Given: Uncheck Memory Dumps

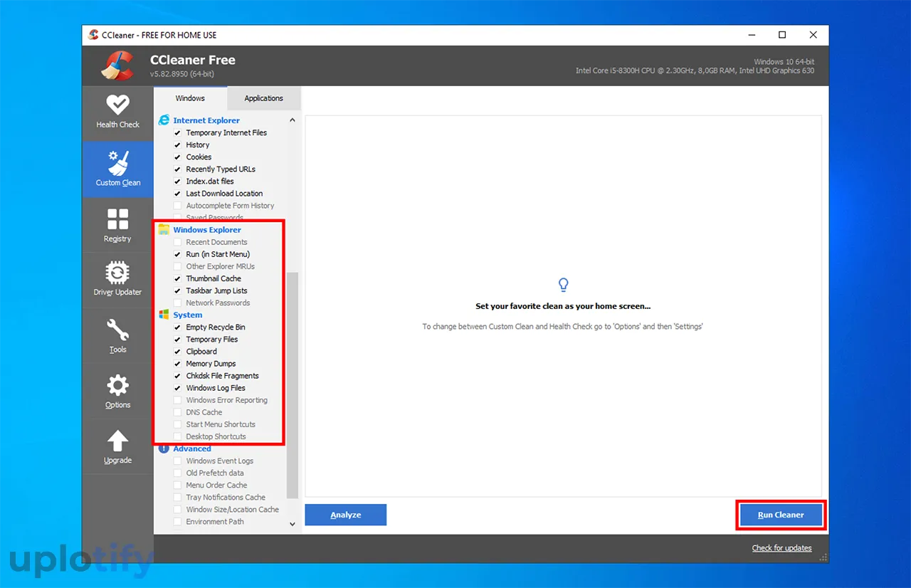Looking at the screenshot, I should click(x=178, y=364).
